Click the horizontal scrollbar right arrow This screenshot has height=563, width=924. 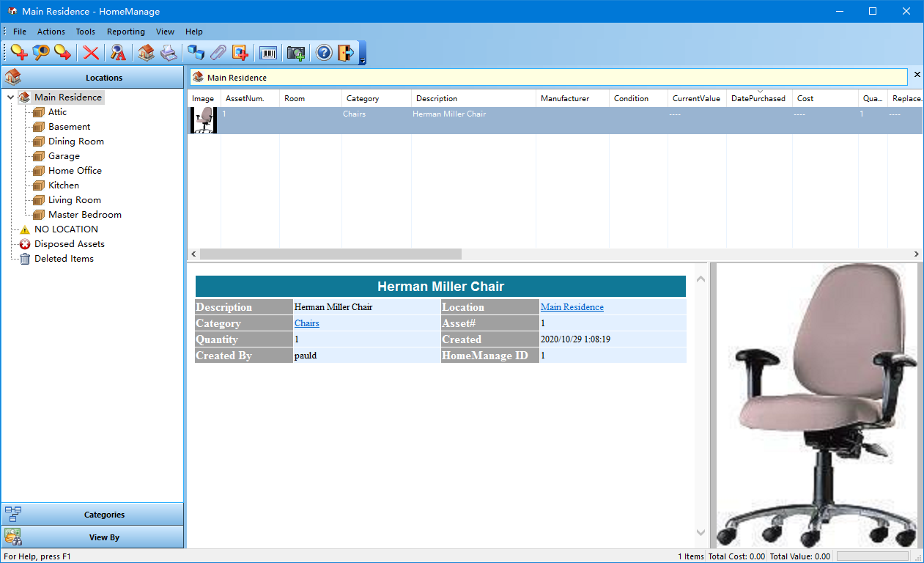pyautogui.click(x=916, y=254)
